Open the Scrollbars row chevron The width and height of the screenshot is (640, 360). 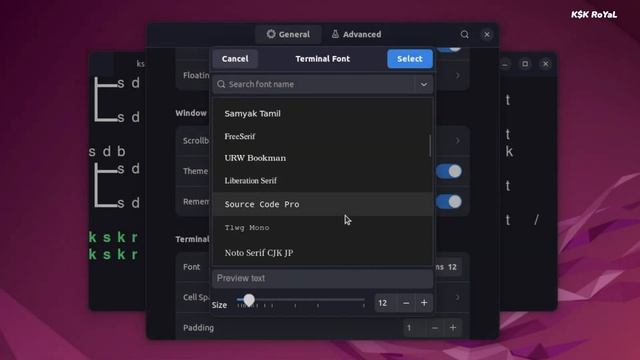[458, 140]
